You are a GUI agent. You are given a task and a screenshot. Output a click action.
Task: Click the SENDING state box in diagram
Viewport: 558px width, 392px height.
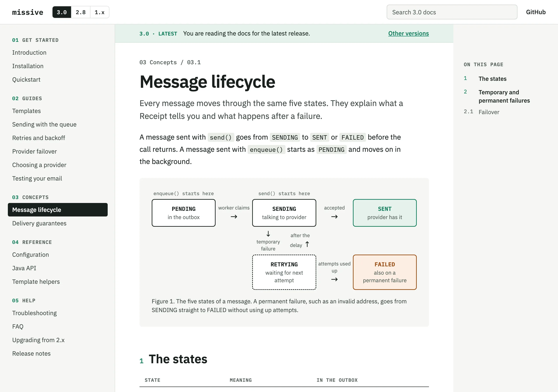(x=284, y=213)
